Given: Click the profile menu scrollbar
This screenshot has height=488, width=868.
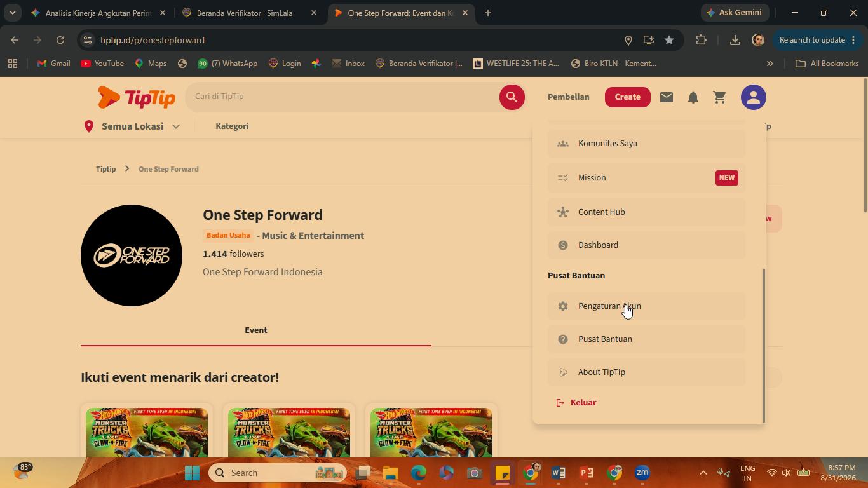Looking at the screenshot, I should point(763,345).
